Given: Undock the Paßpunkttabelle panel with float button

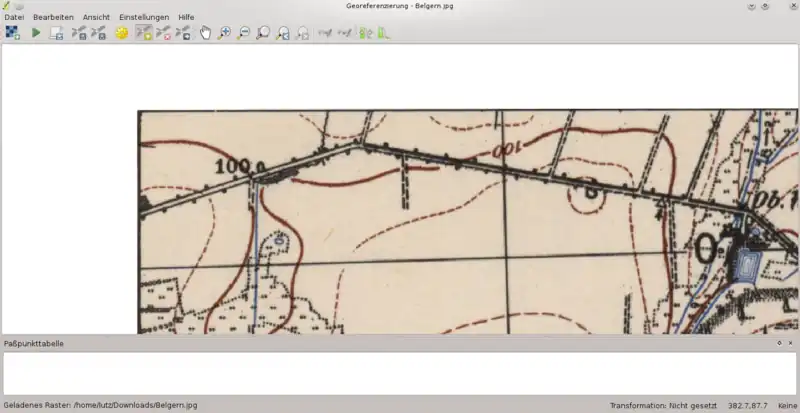Looking at the screenshot, I should tap(779, 343).
